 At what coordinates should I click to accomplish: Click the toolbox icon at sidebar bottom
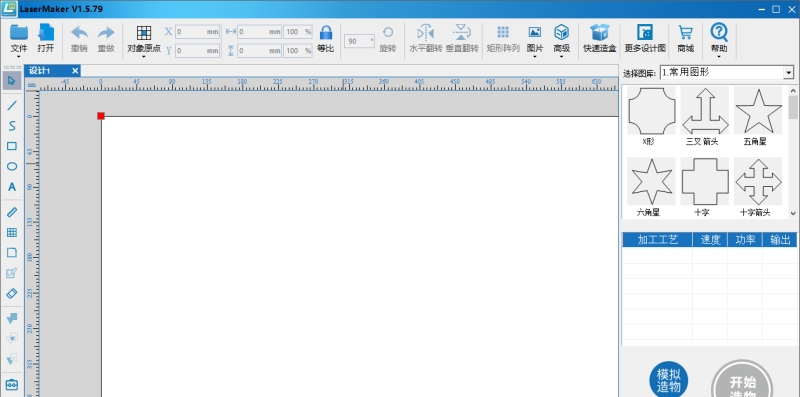[12, 384]
